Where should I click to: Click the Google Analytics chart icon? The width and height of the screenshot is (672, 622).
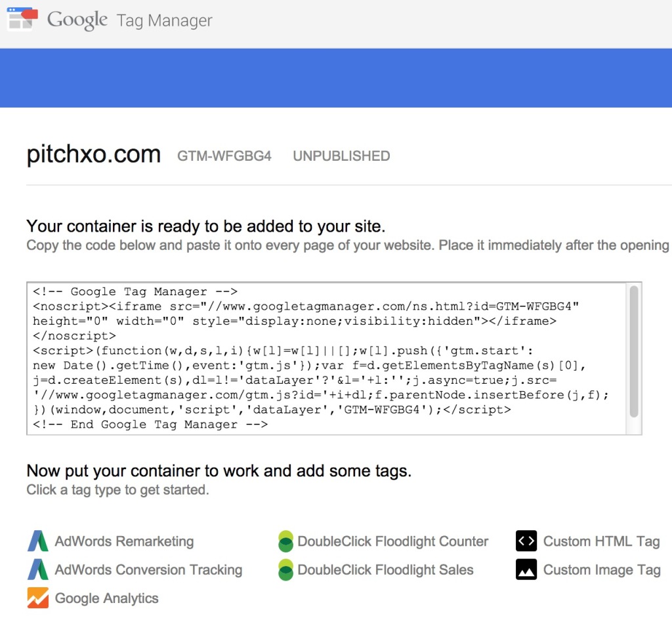pyautogui.click(x=37, y=598)
